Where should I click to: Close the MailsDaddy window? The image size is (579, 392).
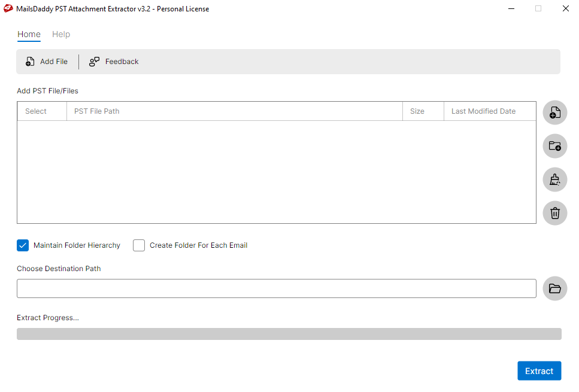coord(565,8)
